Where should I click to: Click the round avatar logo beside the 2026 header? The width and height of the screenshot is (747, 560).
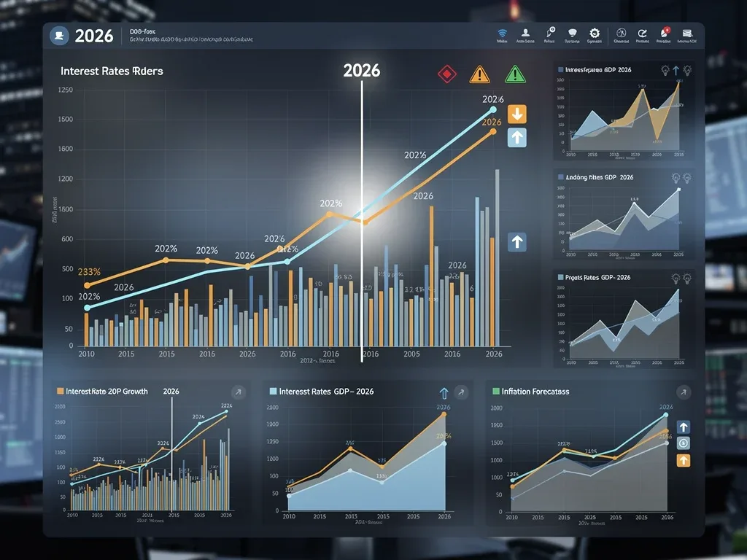[59, 36]
